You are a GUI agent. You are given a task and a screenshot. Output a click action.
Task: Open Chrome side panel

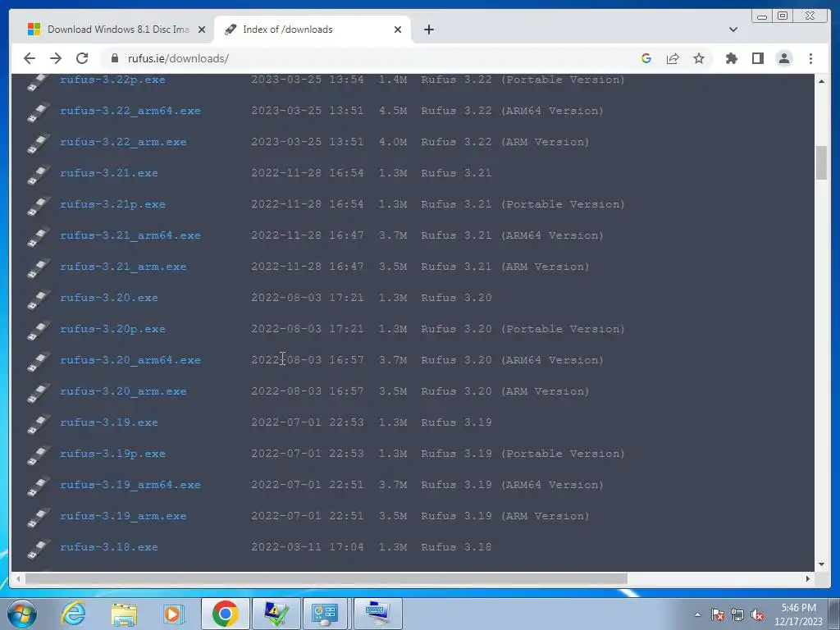pyautogui.click(x=757, y=58)
